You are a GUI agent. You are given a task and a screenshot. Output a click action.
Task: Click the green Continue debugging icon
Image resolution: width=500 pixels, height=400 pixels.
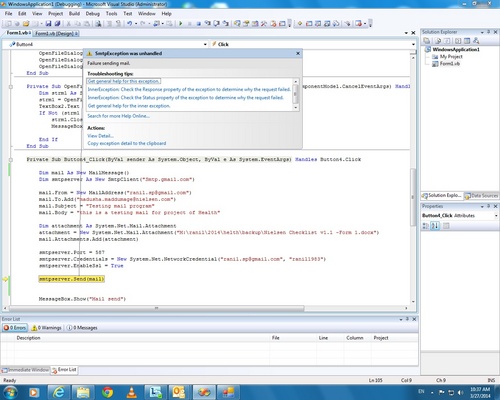(x=181, y=23)
